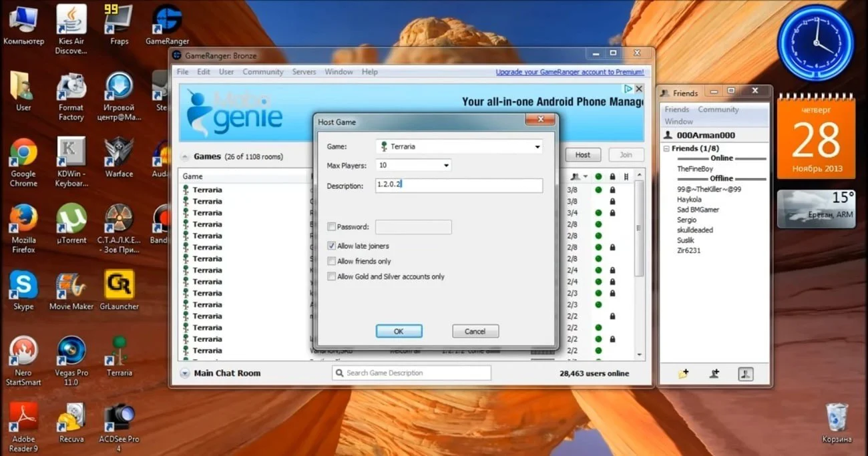Uncheck Allow late joiners

coord(332,246)
